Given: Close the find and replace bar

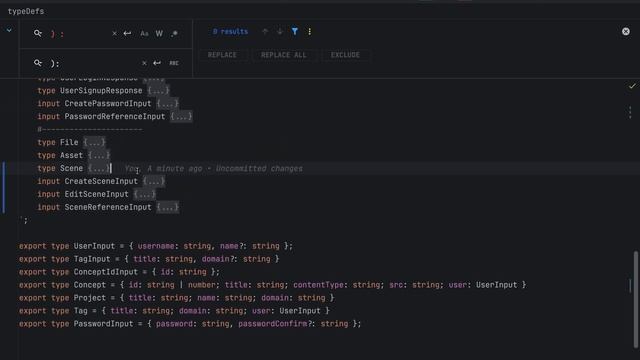Looking at the screenshot, I should tap(626, 31).
